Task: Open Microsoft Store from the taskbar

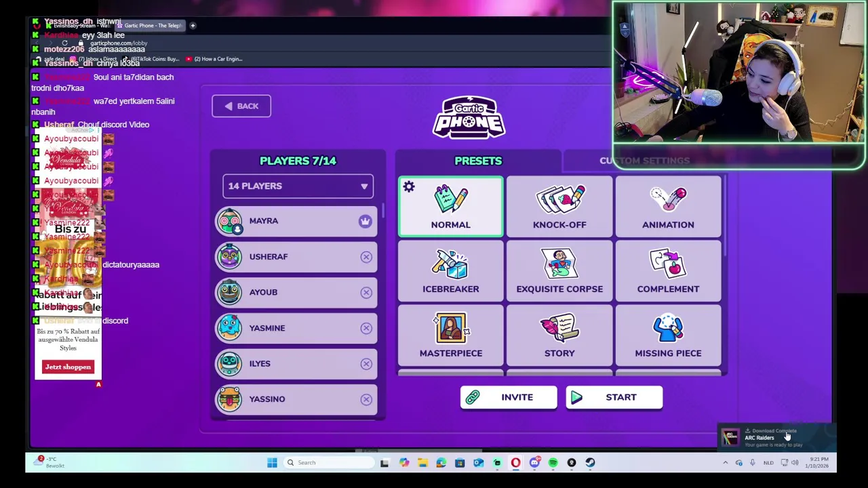Action: [x=460, y=463]
